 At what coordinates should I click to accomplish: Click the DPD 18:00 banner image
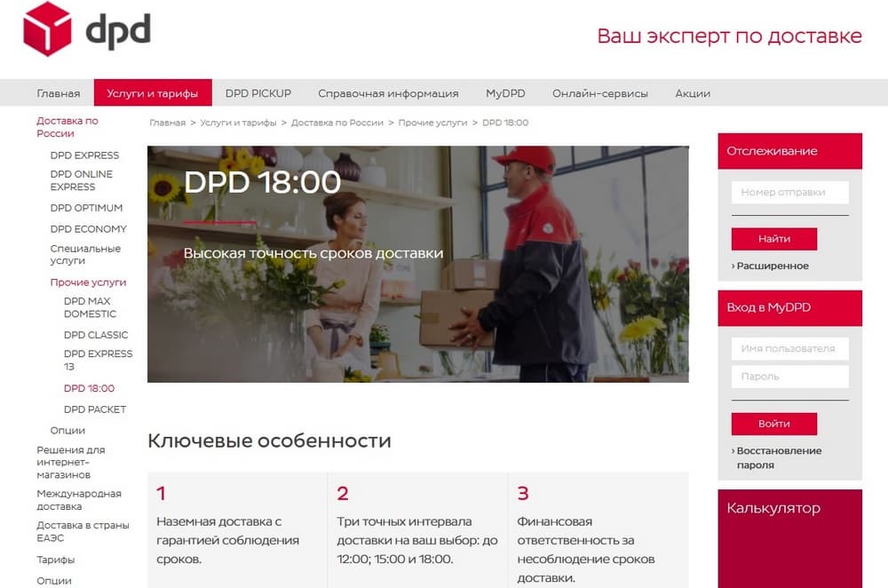point(418,264)
